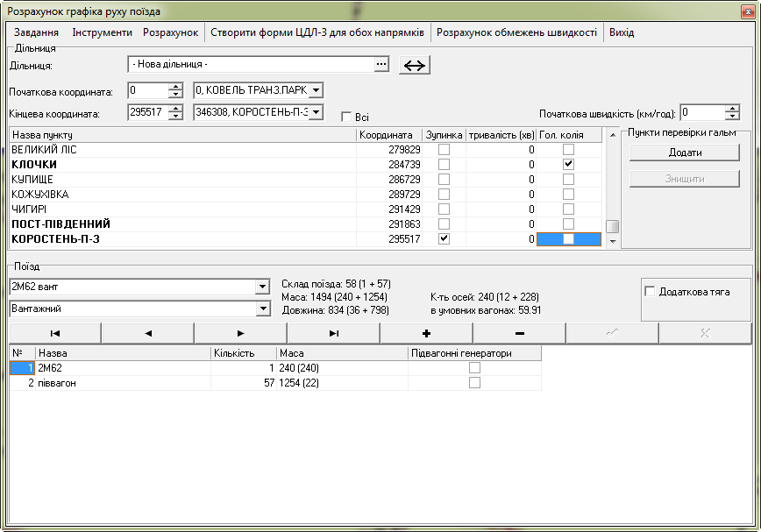Viewport: 761px width, 532px height.
Task: Go to first record in navigator
Action: click(x=55, y=333)
